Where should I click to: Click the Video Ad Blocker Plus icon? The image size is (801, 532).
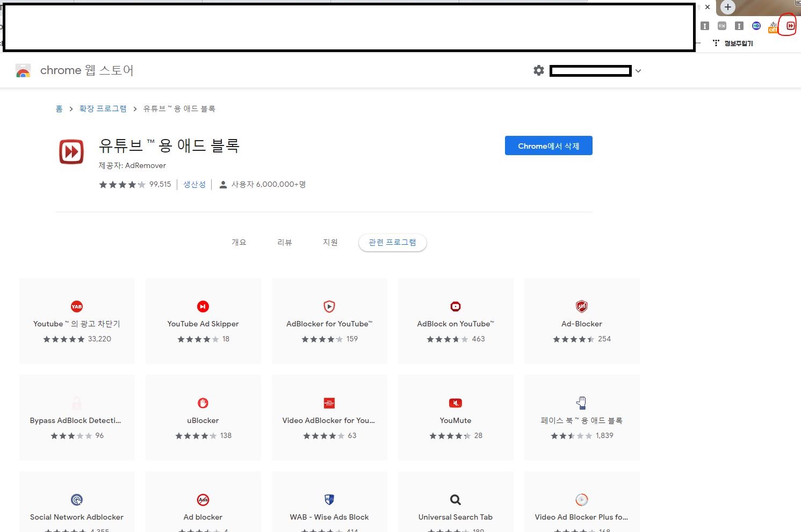[582, 500]
